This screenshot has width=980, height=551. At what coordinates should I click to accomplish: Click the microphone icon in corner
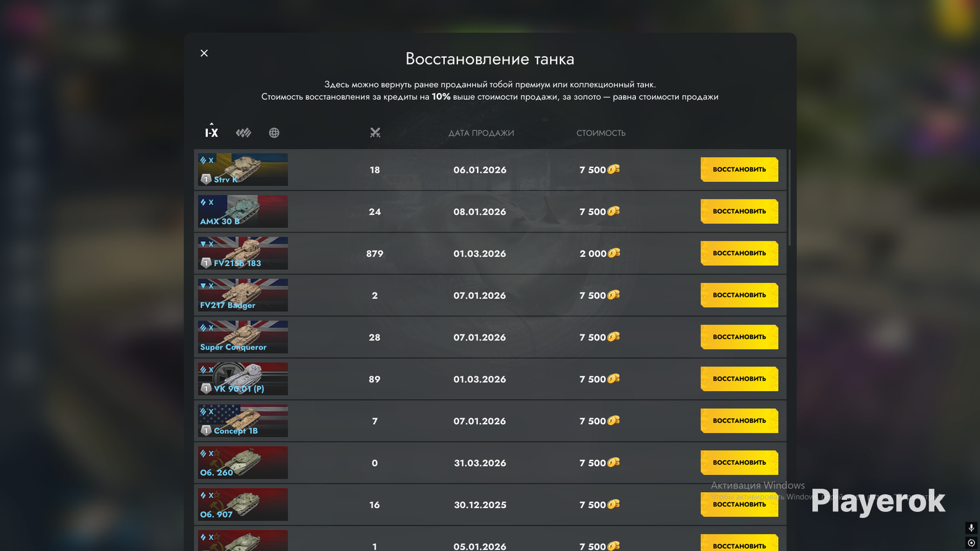click(971, 528)
